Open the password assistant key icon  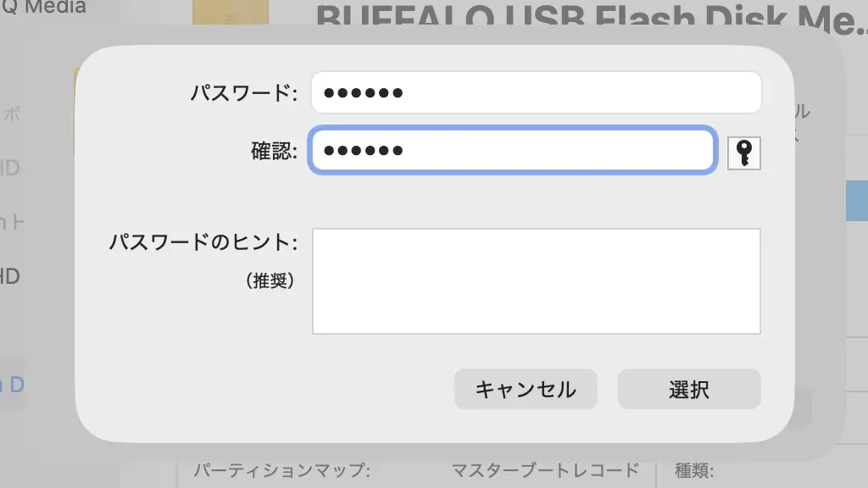tap(743, 153)
